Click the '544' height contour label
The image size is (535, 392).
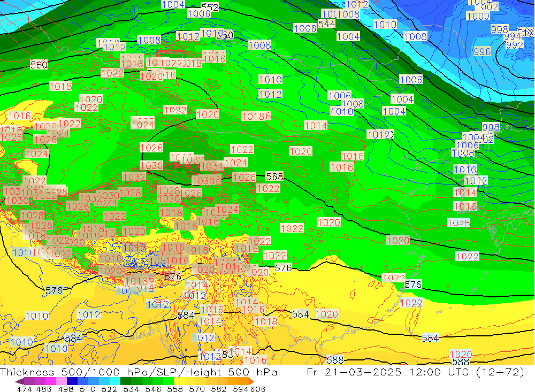click(x=326, y=24)
